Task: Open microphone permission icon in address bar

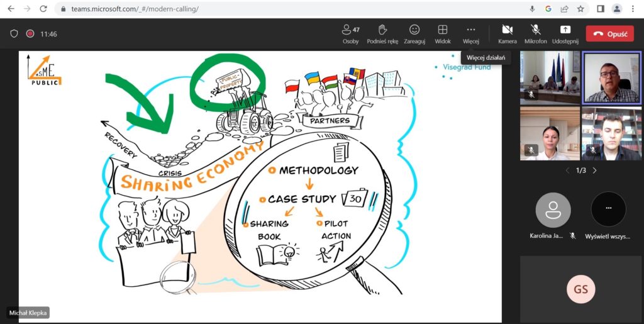Action: point(532,9)
